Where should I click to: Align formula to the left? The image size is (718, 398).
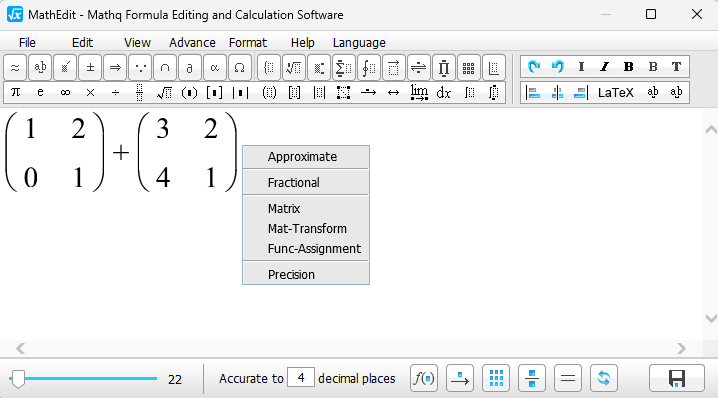pos(533,93)
